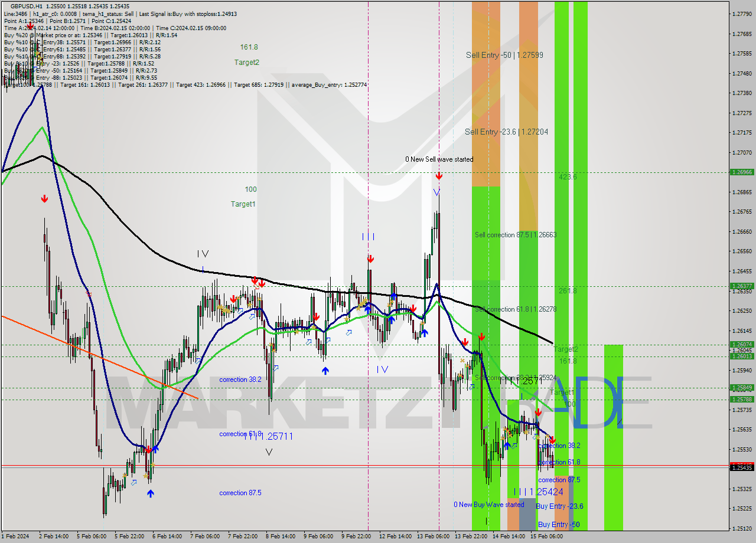The height and width of the screenshot is (543, 756).
Task: Click the '7 Feb 06:00' time label
Action: pyautogui.click(x=205, y=537)
